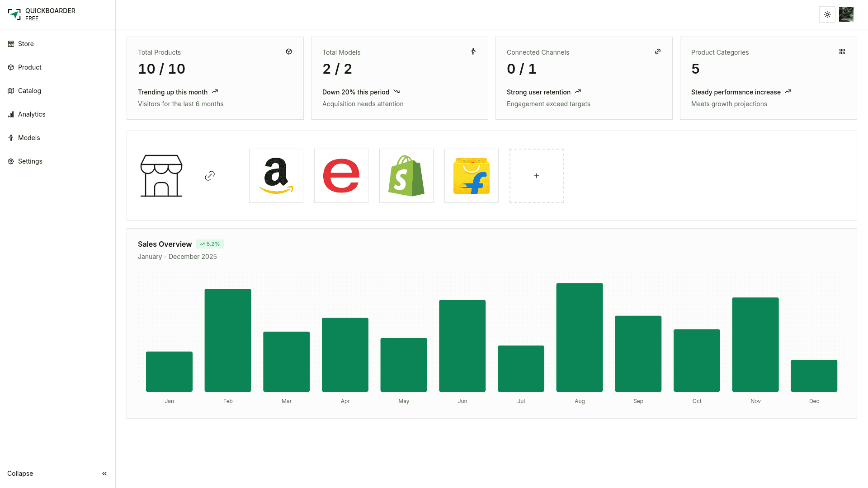The width and height of the screenshot is (868, 488).
Task: Go to Analytics in the sidebar
Action: coord(32,114)
